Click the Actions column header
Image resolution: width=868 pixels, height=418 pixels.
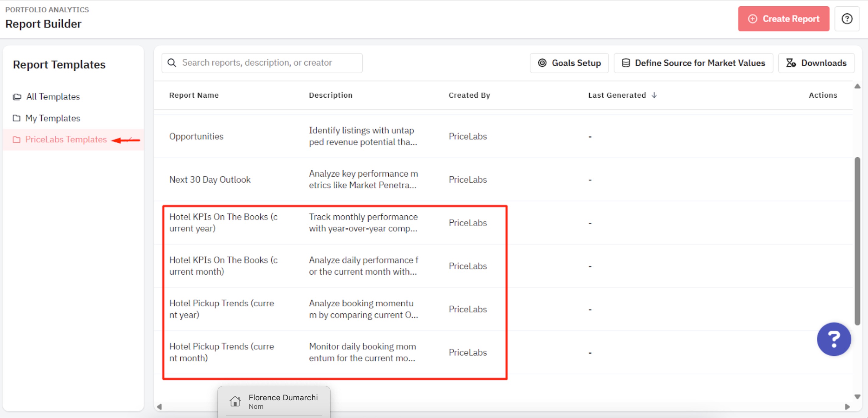coord(823,96)
